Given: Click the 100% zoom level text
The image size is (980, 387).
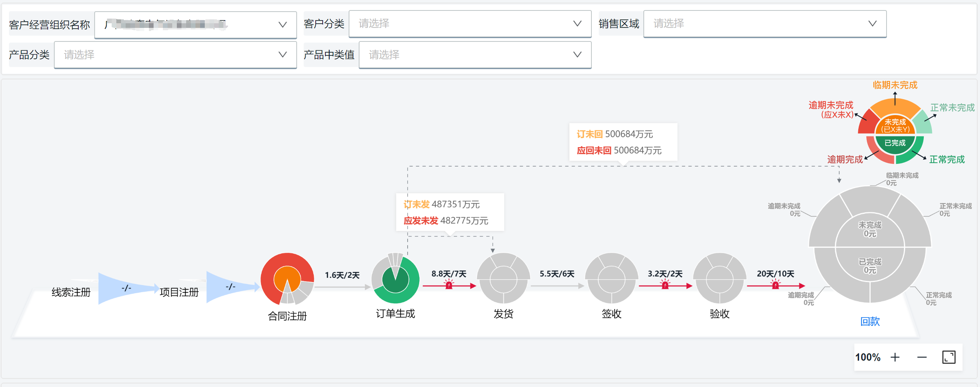Looking at the screenshot, I should point(868,357).
